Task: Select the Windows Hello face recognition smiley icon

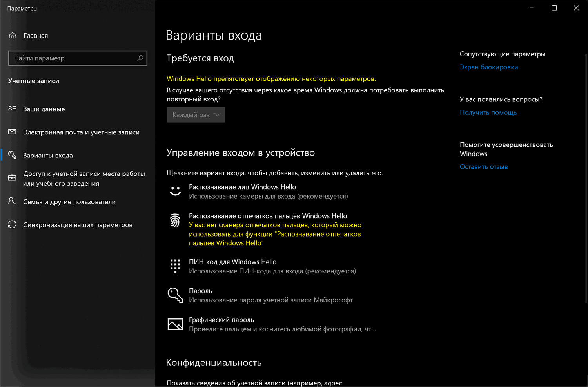Action: tap(175, 191)
